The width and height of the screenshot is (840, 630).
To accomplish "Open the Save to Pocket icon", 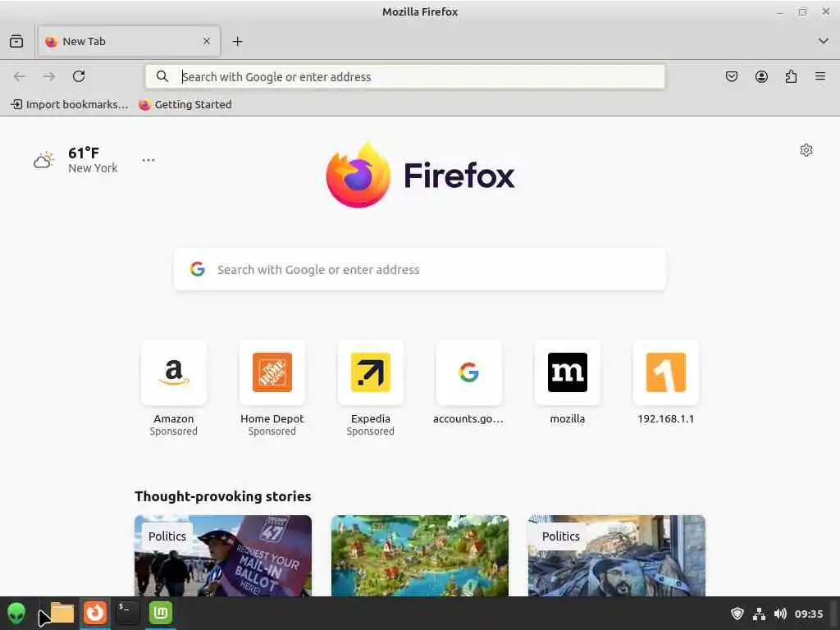I will [732, 76].
